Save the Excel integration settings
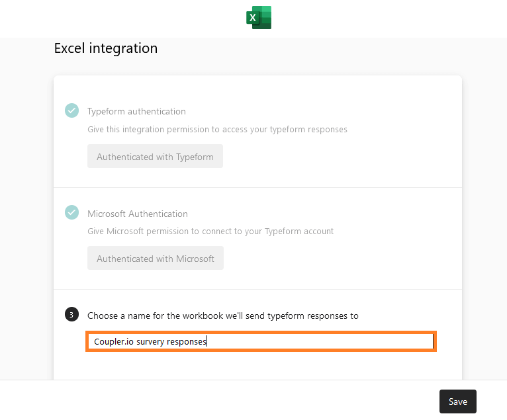 click(458, 401)
